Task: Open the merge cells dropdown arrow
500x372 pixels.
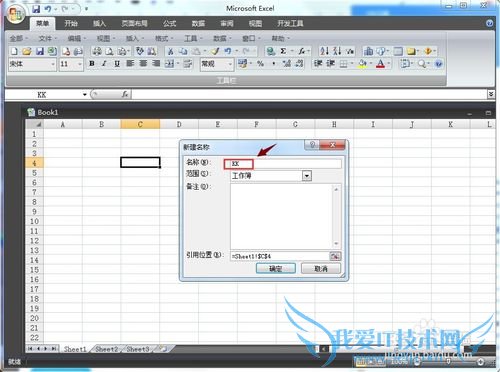Action: [178, 64]
